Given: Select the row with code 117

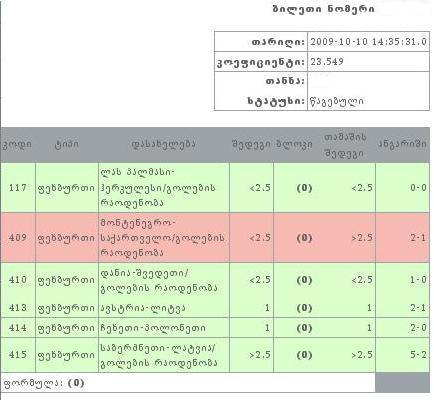Looking at the screenshot, I should [x=215, y=188].
